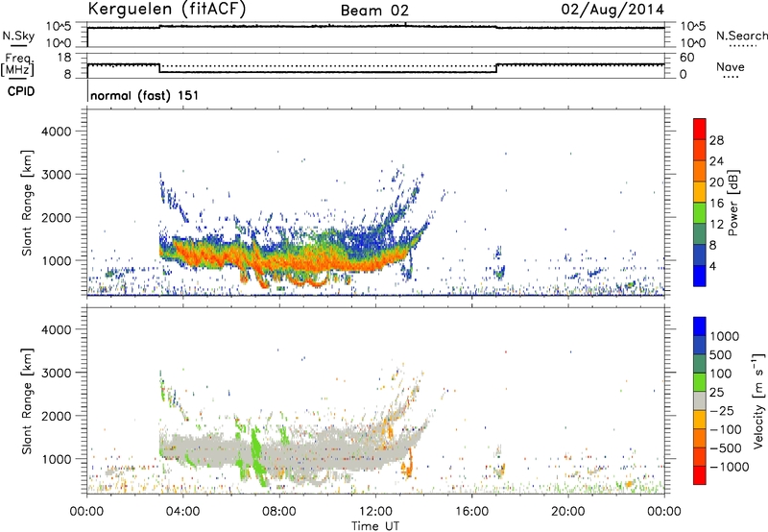The image size is (768, 532).
Task: Click the '20:00' time tick label
Action: [568, 512]
